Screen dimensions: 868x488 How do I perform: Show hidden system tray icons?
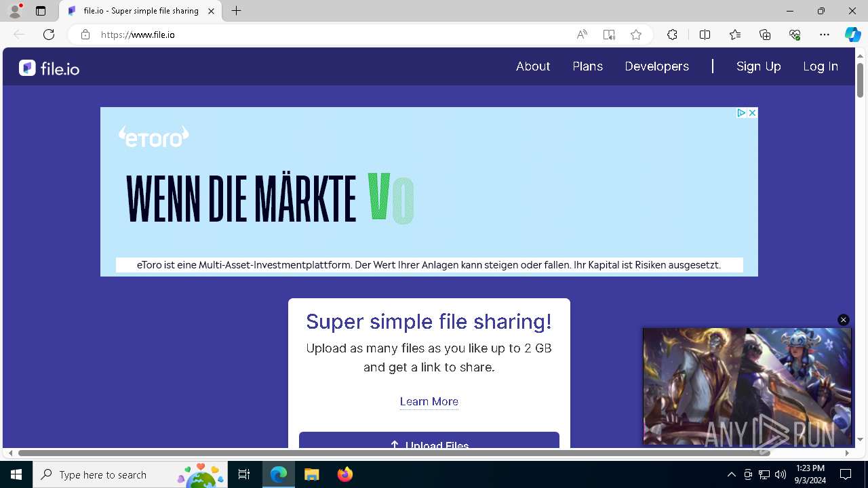[731, 474]
